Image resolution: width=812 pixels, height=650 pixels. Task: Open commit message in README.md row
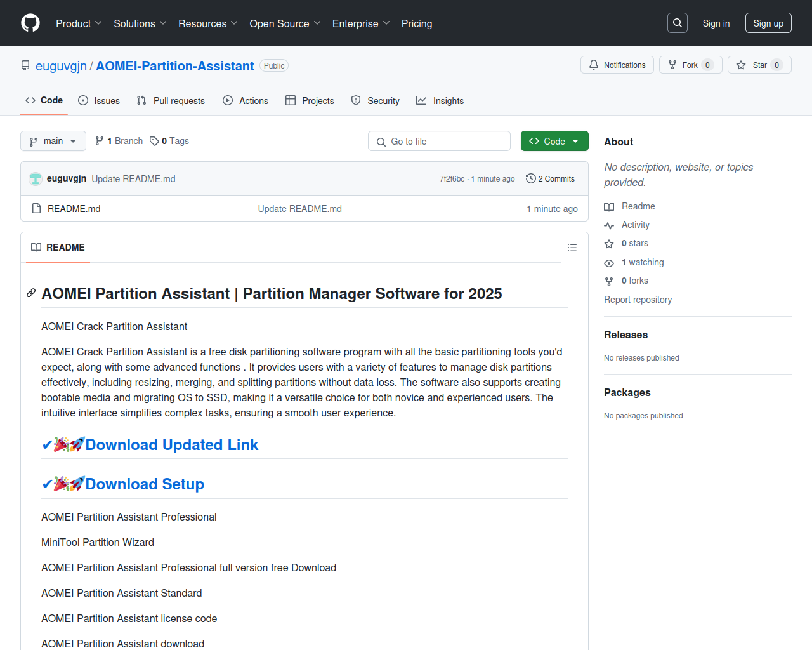point(300,208)
